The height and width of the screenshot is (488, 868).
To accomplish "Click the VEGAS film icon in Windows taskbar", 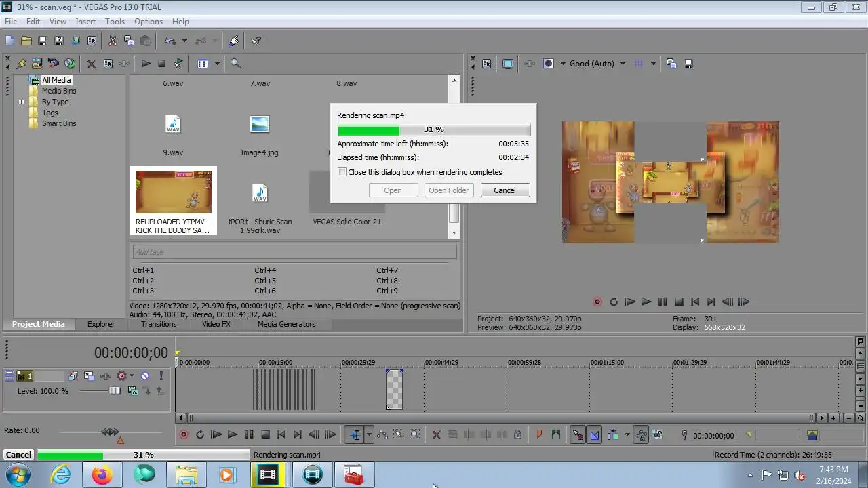I will [x=268, y=475].
